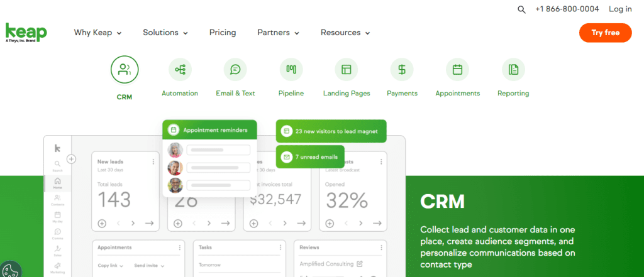Click the mockup sidebar Marketing icon
Screen dimensions: 644x277
tap(57, 265)
